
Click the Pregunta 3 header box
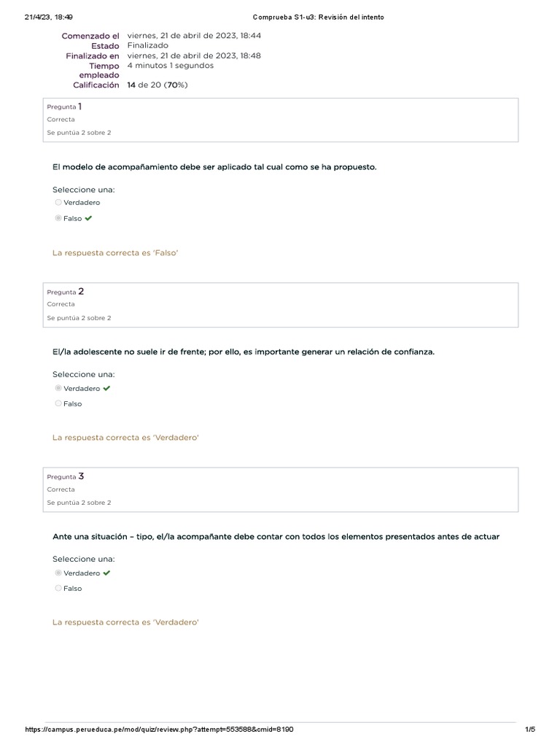281,489
